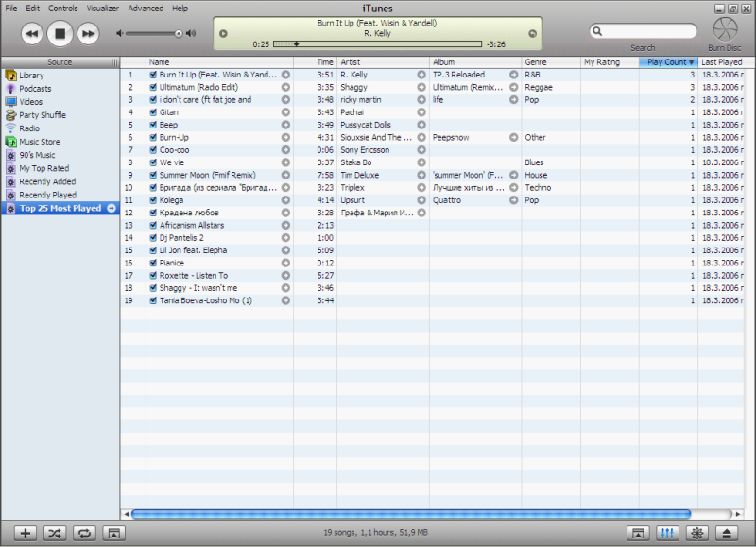
Task: Uncheck the Coo-coo song checkbox
Action: 153,150
